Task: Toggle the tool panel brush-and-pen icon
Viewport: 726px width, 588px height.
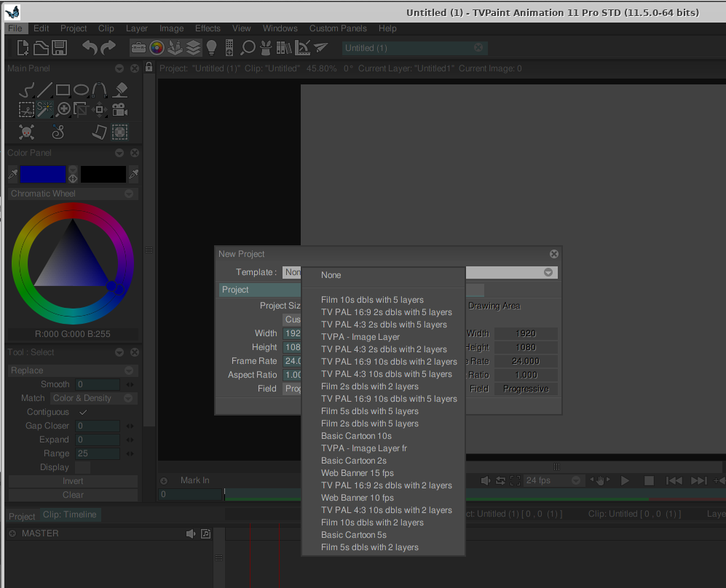Action: pyautogui.click(x=175, y=47)
